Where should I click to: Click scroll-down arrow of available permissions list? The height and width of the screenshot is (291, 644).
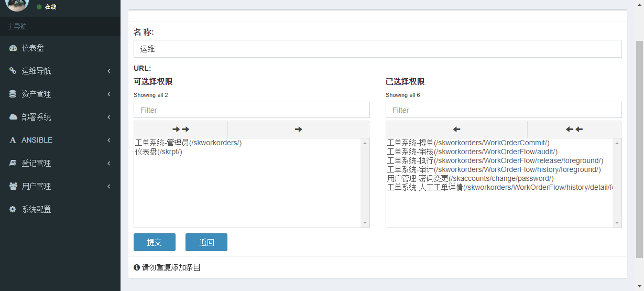365,223
